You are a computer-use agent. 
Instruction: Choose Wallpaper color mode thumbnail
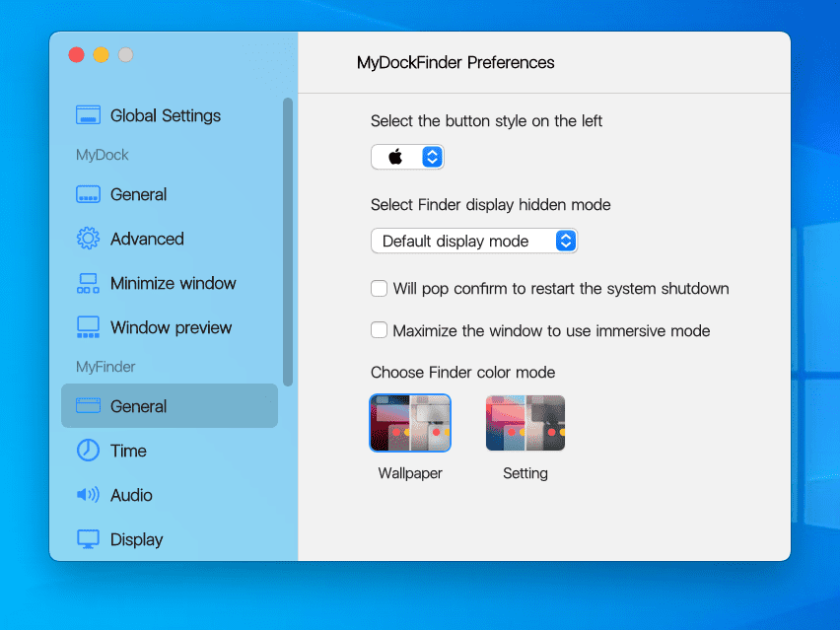pos(410,423)
